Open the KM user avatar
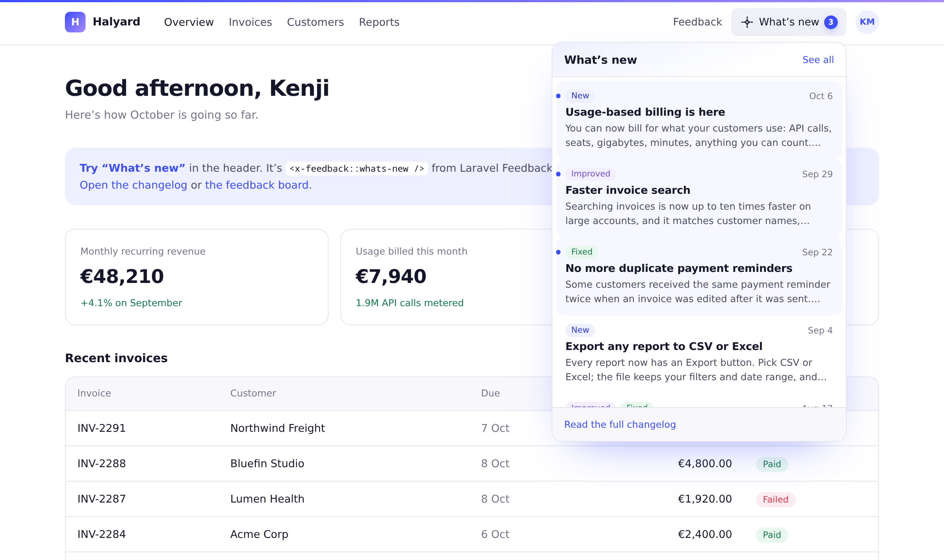Image resolution: width=944 pixels, height=560 pixels. click(x=867, y=22)
